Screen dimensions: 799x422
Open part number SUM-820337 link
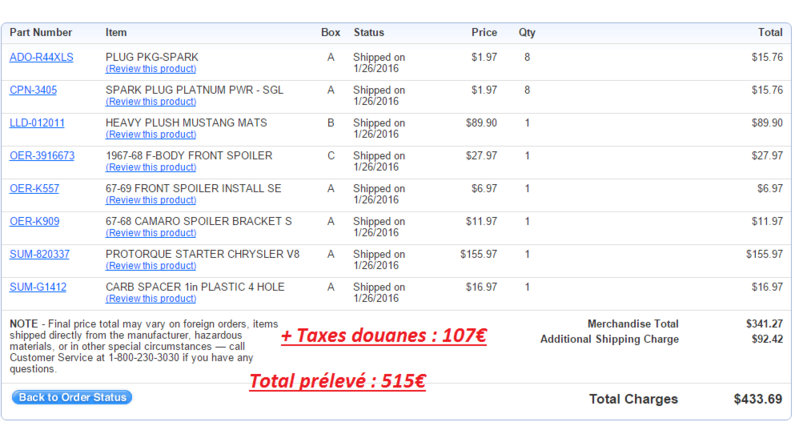pyautogui.click(x=40, y=254)
